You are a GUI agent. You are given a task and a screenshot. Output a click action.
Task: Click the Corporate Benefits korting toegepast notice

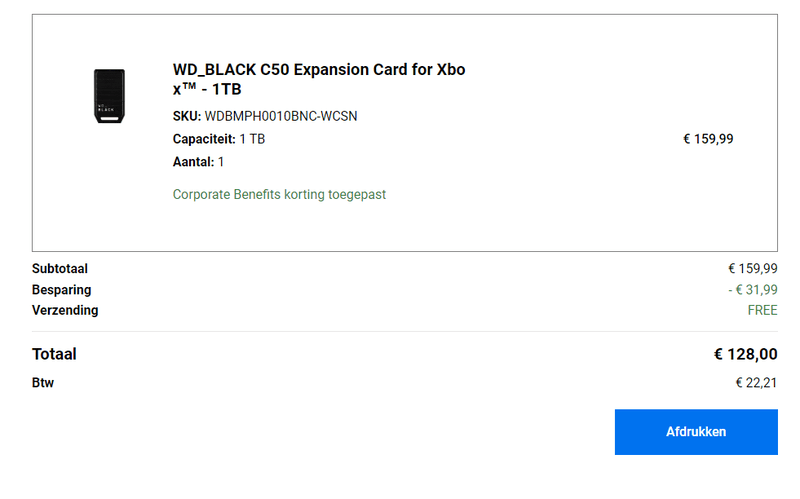click(x=279, y=194)
